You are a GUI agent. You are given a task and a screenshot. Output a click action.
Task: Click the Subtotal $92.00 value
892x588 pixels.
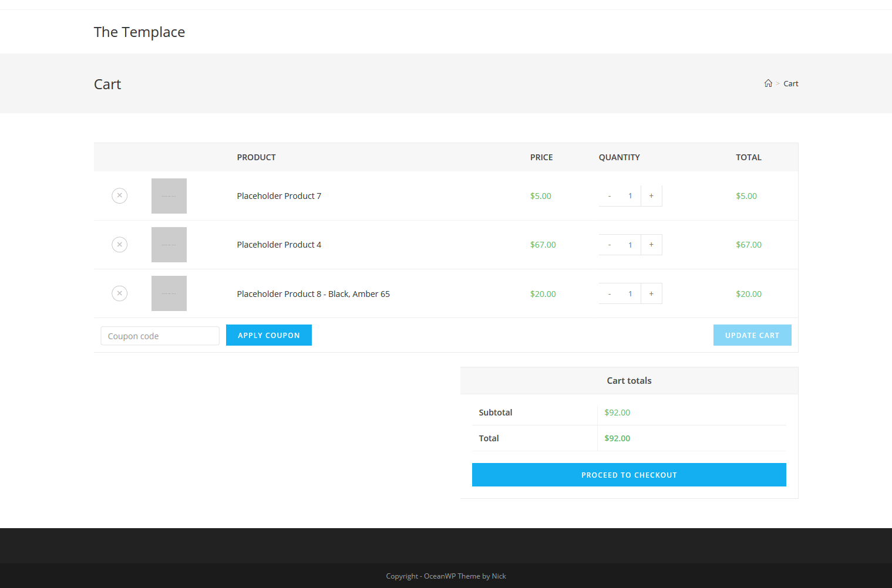pyautogui.click(x=617, y=413)
